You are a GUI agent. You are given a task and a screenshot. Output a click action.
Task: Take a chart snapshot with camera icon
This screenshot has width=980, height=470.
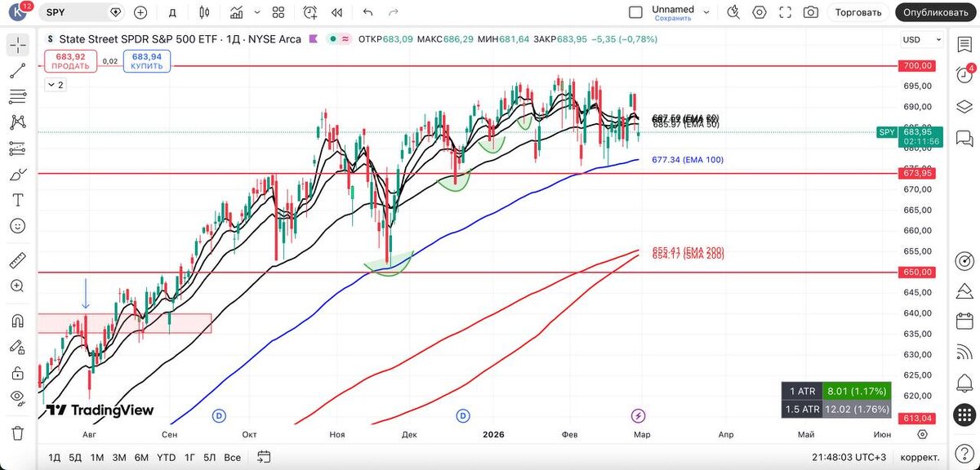coord(810,12)
